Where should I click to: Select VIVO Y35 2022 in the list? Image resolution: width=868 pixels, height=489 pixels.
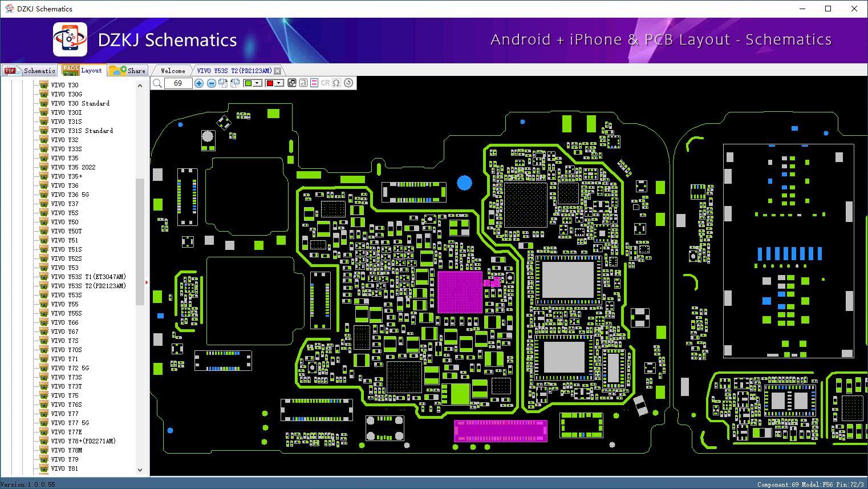pos(73,167)
